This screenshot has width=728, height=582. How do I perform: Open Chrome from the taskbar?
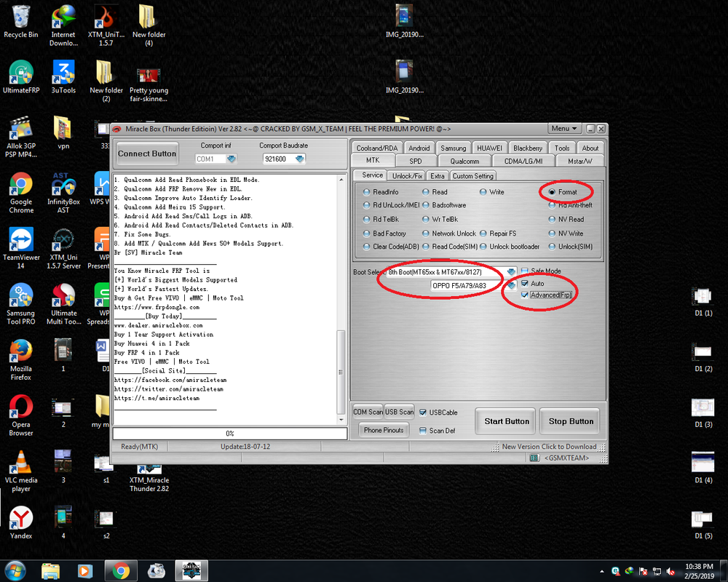(121, 571)
